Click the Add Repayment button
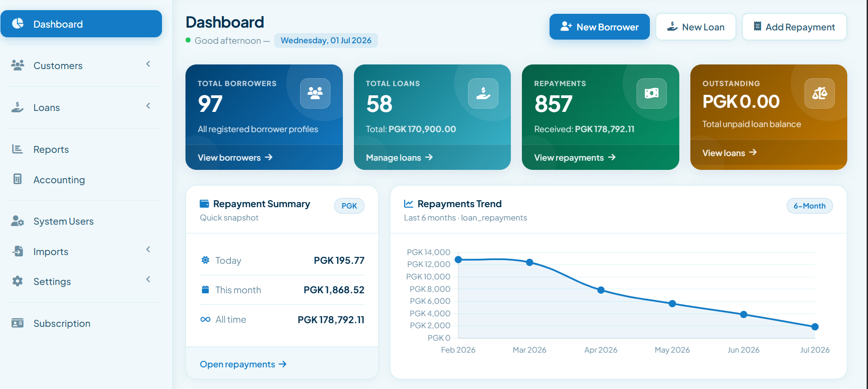This screenshot has width=868, height=389. [x=794, y=27]
